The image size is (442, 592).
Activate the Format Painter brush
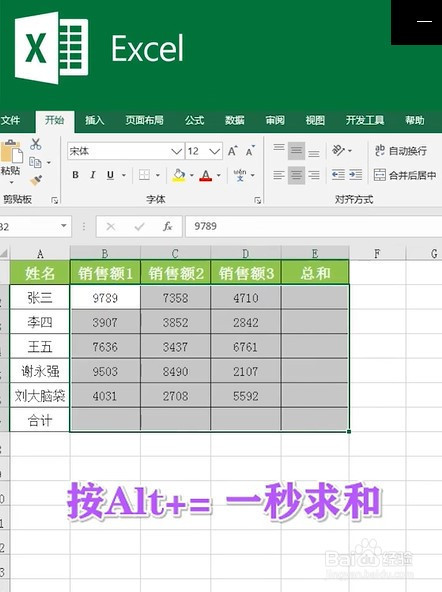click(x=36, y=180)
